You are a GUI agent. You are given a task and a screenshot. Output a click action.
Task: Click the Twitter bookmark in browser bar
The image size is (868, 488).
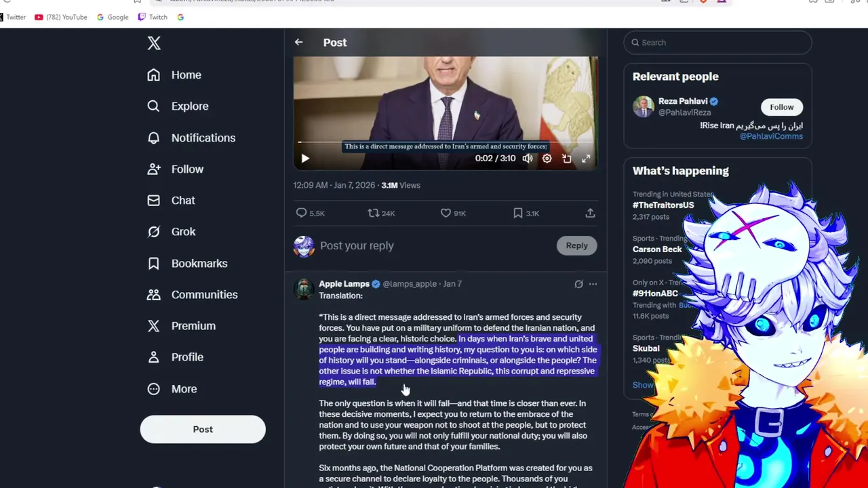12,17
